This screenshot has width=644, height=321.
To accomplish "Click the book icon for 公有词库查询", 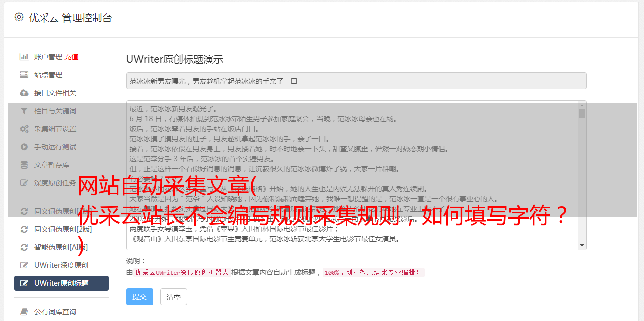I will tap(24, 312).
